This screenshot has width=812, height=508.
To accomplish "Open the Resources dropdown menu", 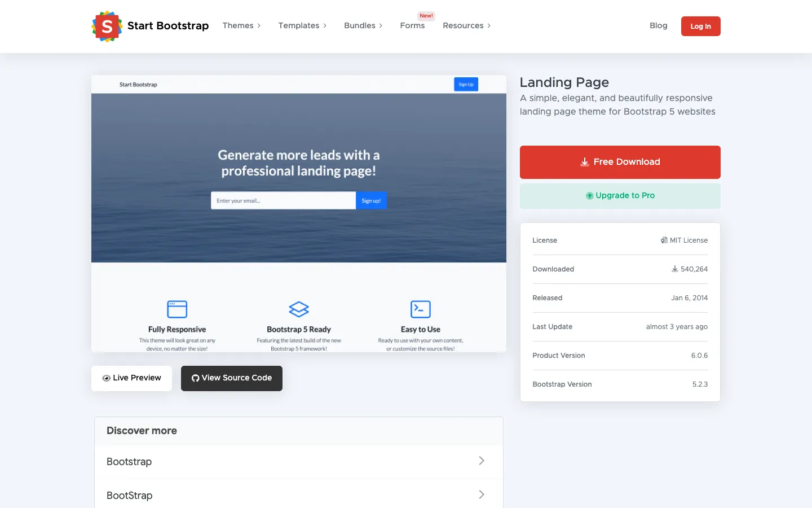I will (466, 26).
